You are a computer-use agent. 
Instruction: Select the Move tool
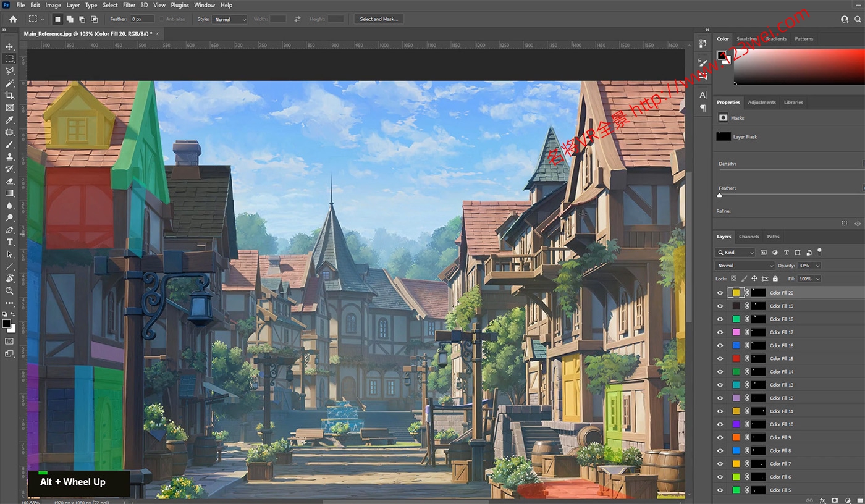pyautogui.click(x=9, y=47)
